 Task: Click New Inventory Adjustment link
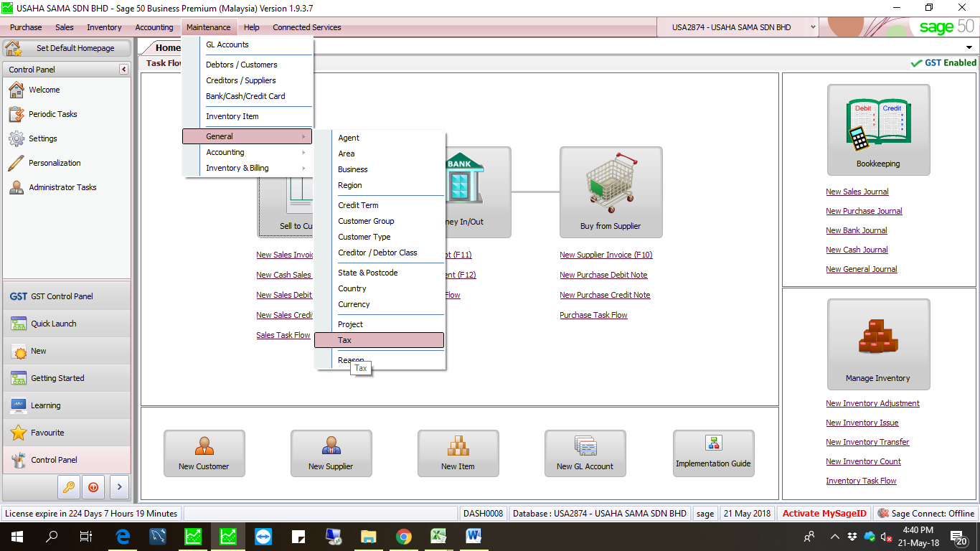click(872, 403)
